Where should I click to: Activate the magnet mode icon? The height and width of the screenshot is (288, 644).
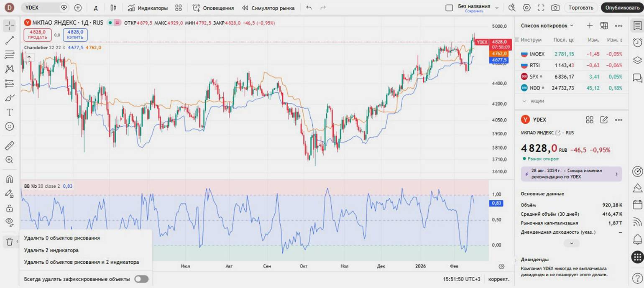pyautogui.click(x=9, y=179)
